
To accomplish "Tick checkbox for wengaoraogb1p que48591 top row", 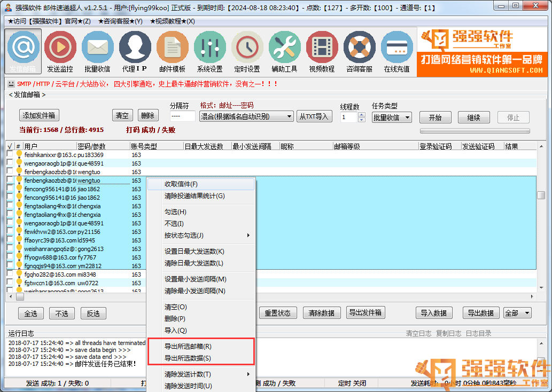I will [10, 162].
